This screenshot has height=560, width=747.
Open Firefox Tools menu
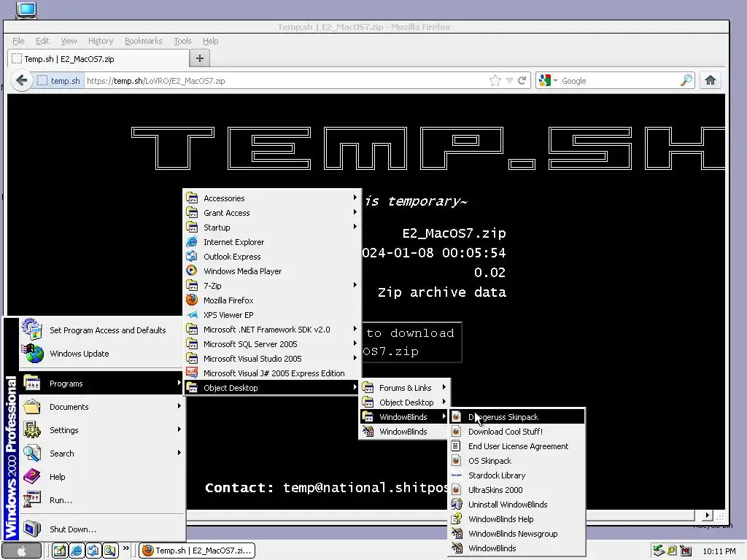click(x=182, y=41)
